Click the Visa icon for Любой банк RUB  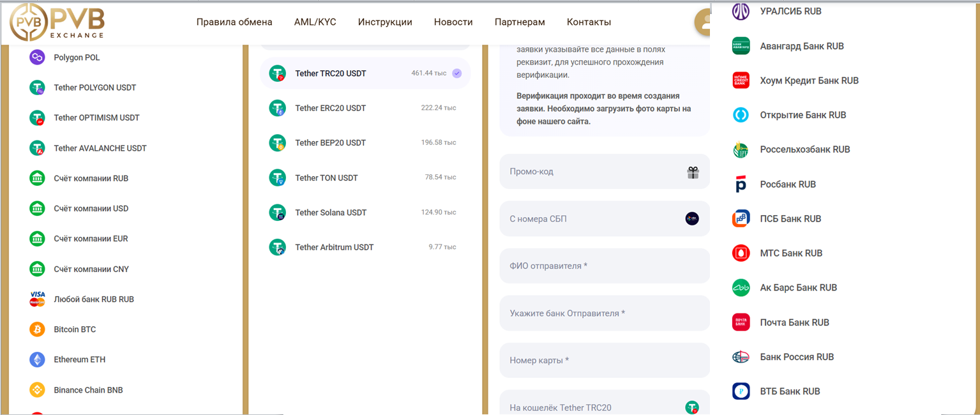[x=38, y=299]
